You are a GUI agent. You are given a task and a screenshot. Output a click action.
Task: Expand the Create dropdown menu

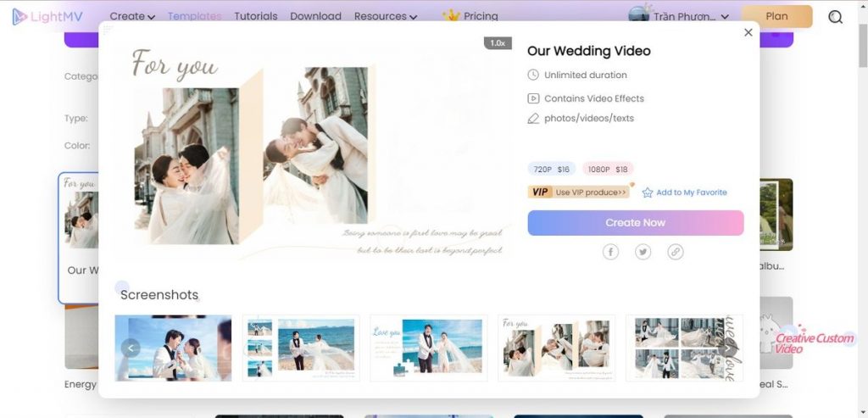tap(132, 17)
